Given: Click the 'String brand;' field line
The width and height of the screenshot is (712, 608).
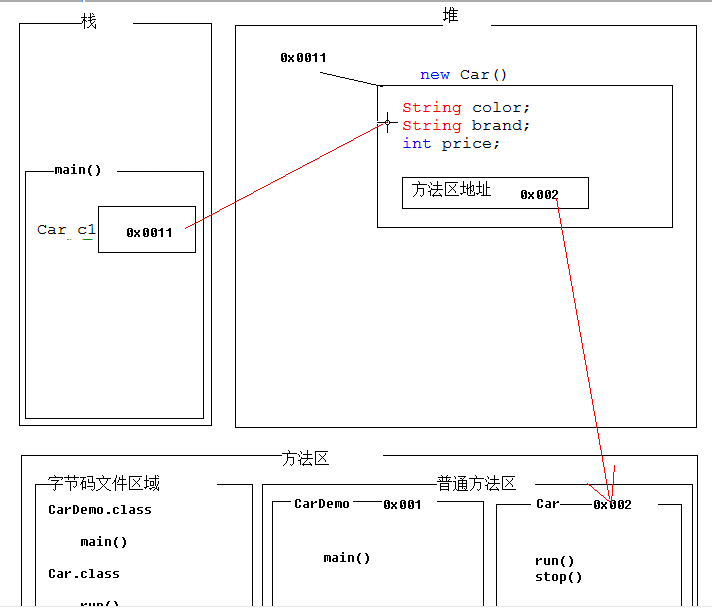Looking at the screenshot, I should [x=466, y=125].
